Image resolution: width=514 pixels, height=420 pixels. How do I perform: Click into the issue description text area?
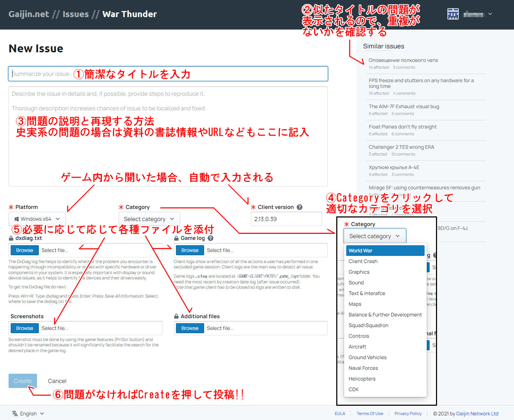[x=168, y=137]
